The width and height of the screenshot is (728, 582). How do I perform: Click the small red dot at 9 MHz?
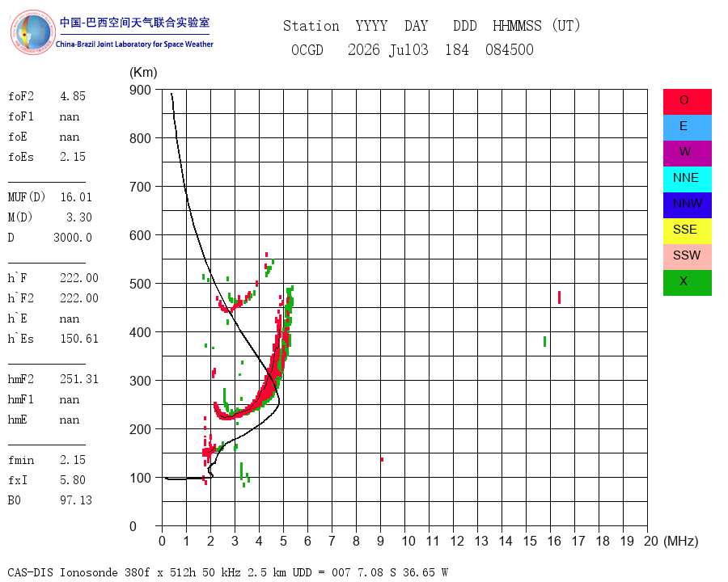[382, 459]
